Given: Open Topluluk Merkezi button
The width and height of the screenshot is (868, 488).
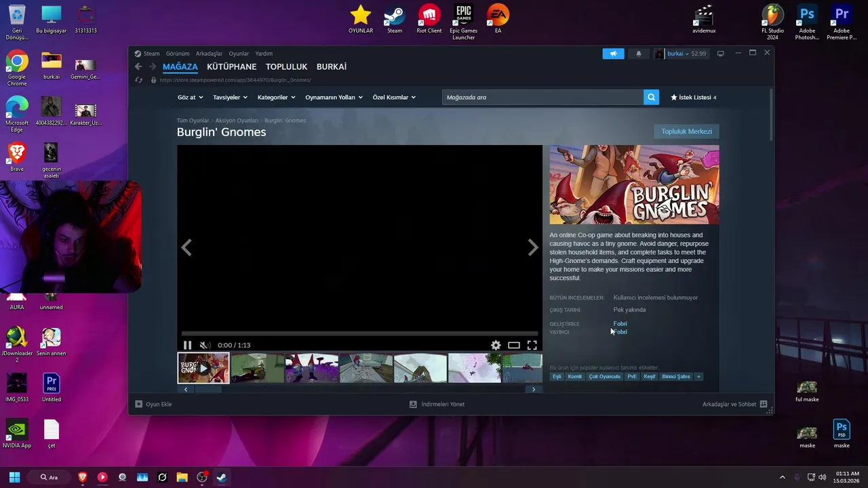Looking at the screenshot, I should pos(686,131).
